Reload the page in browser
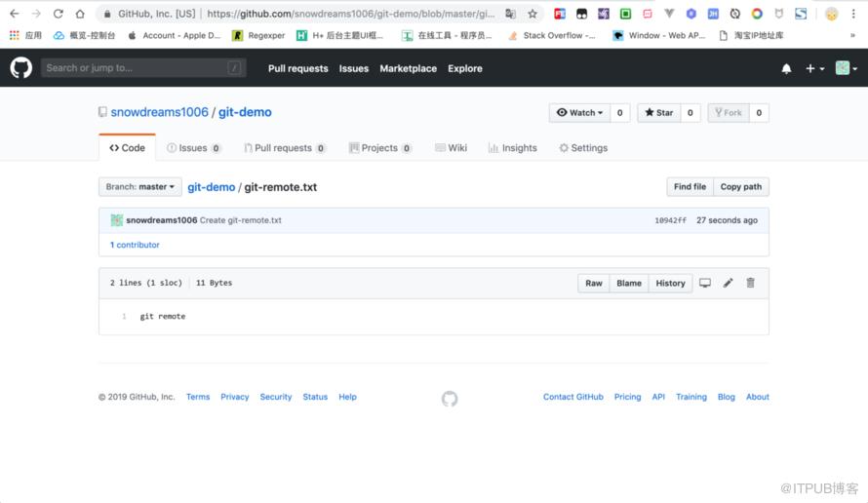 click(x=59, y=14)
